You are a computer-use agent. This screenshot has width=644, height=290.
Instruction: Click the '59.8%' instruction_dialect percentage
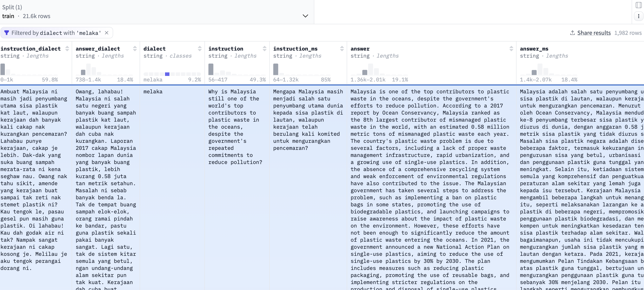[50, 80]
